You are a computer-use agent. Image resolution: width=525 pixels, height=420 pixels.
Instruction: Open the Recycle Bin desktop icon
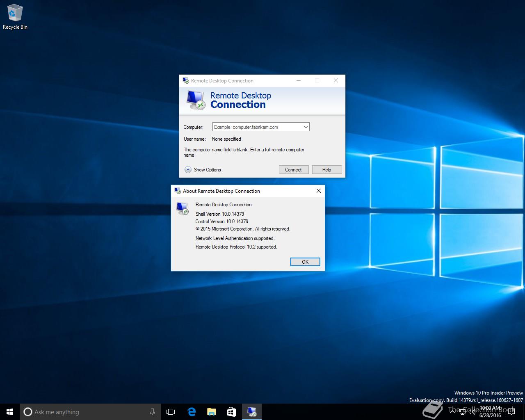tap(15, 17)
